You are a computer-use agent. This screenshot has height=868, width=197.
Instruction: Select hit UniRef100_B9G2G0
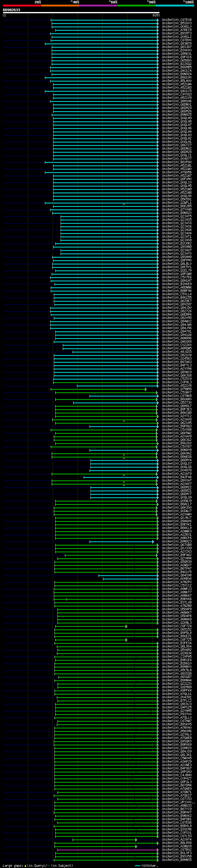point(177,443)
